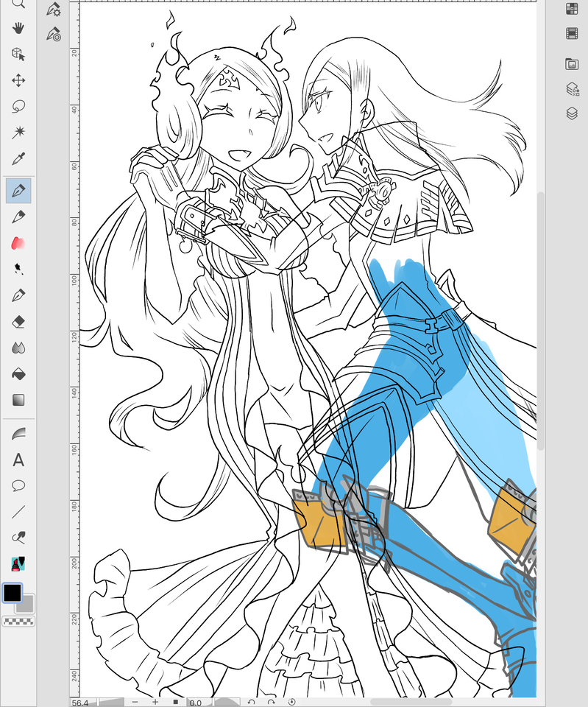
Task: Select the Correct line tool
Action: click(18, 538)
